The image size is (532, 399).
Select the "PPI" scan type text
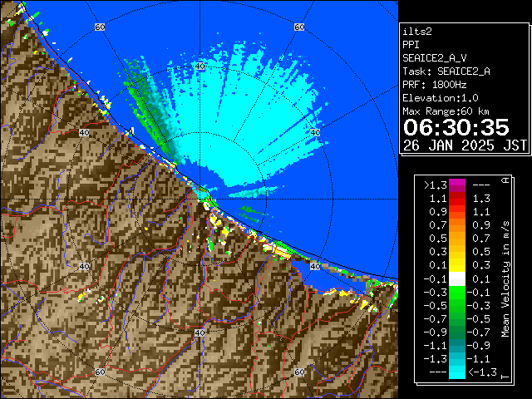pyautogui.click(x=411, y=45)
